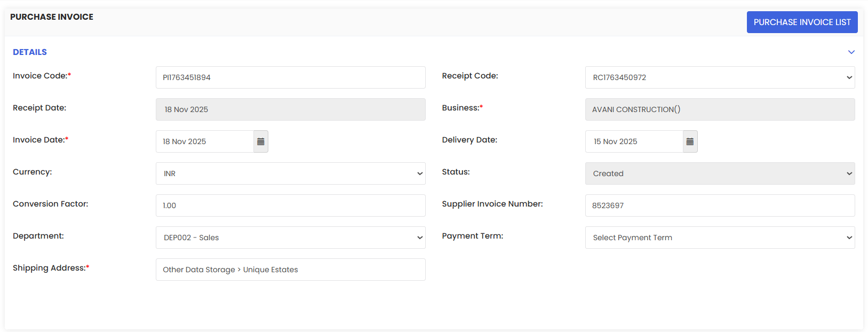Open the Department dropdown showing DEP002 - Sales
868x332 pixels.
point(291,238)
